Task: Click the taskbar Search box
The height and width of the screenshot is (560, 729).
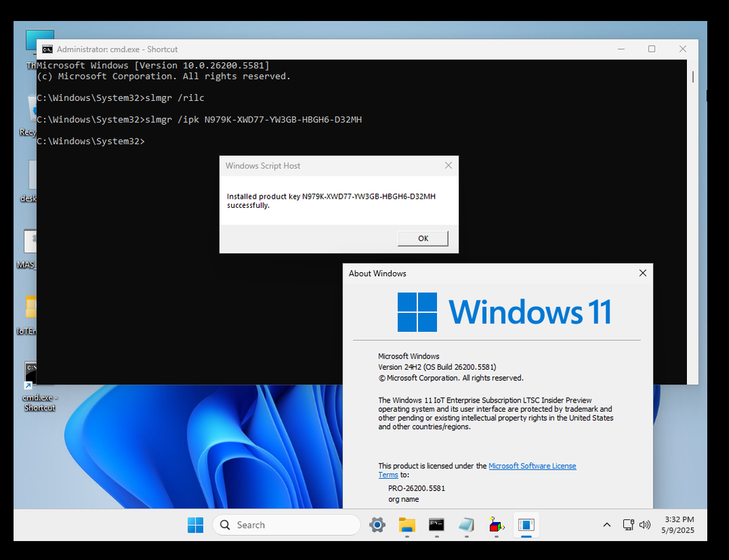Action: (286, 525)
